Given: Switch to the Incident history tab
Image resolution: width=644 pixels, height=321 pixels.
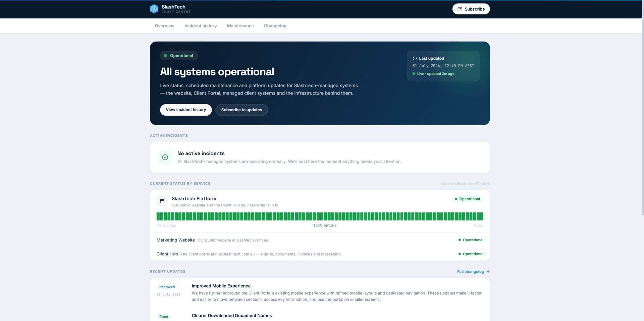Looking at the screenshot, I should pyautogui.click(x=201, y=26).
